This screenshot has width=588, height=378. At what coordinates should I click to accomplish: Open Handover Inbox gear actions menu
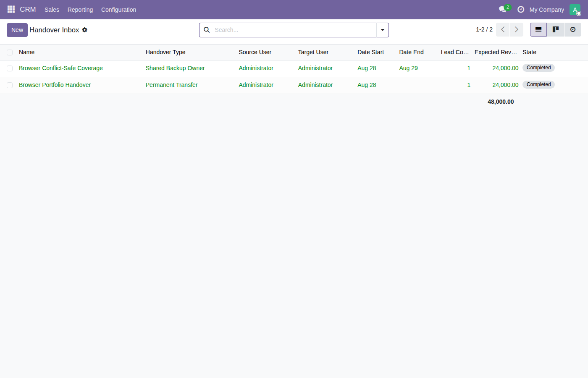pos(85,30)
